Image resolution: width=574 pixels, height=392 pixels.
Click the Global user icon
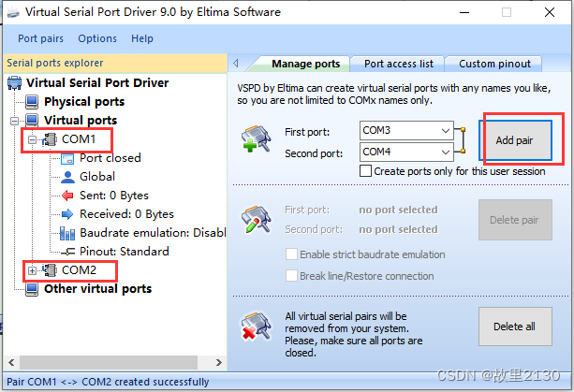(x=67, y=177)
